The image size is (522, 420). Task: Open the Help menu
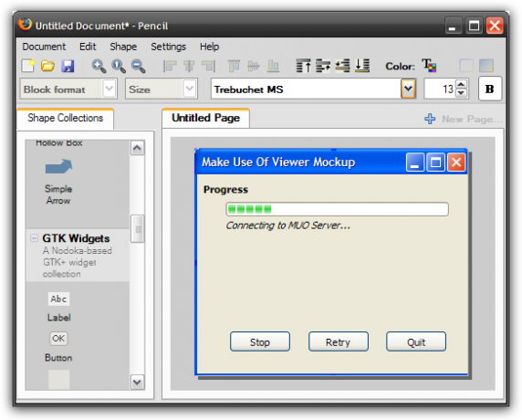(x=209, y=47)
